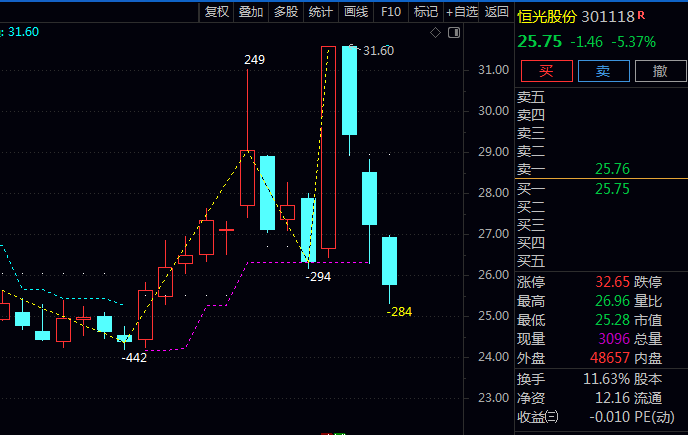
Task: Click the 市值 label
Action: [x=648, y=320]
